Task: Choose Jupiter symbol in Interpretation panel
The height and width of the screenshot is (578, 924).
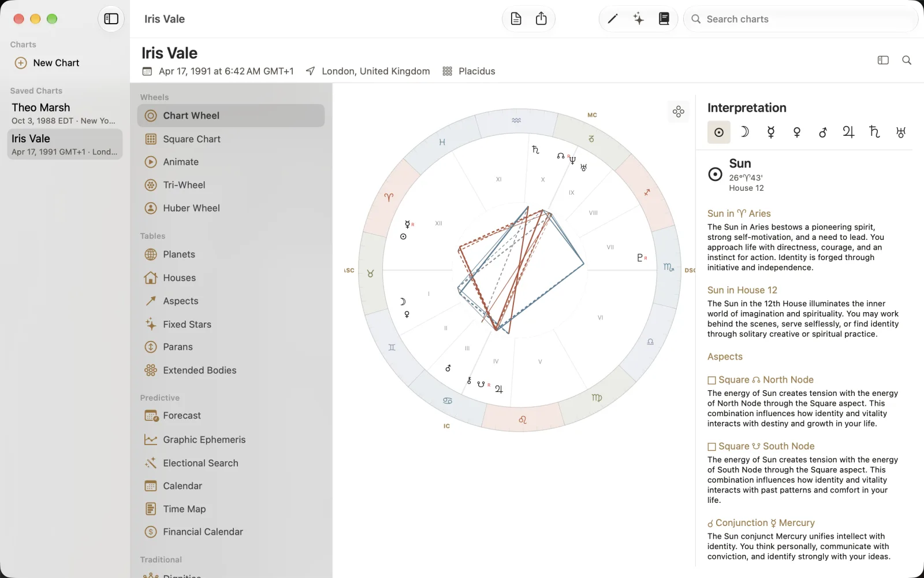Action: (848, 132)
